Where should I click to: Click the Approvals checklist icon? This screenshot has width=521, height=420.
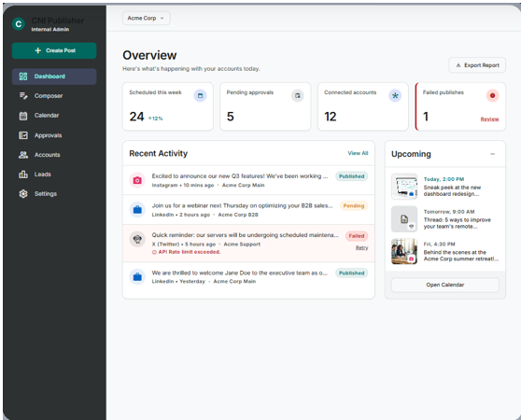(x=23, y=135)
